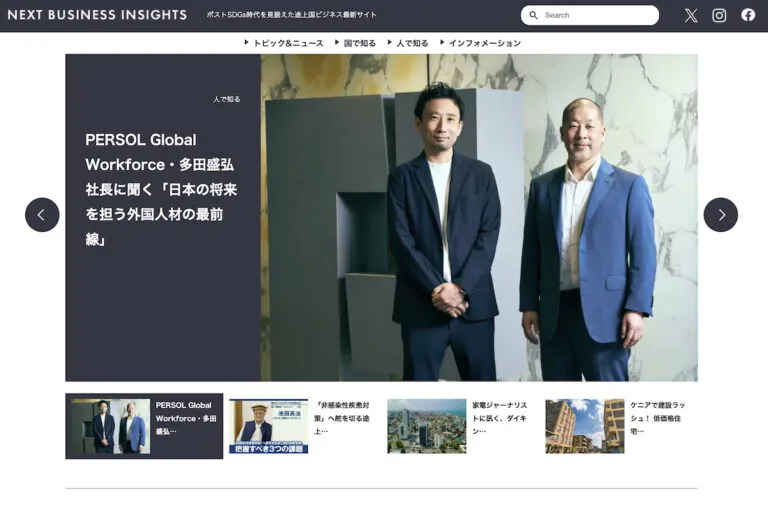Open 国で知る menu
768x512 pixels.
pyautogui.click(x=360, y=43)
